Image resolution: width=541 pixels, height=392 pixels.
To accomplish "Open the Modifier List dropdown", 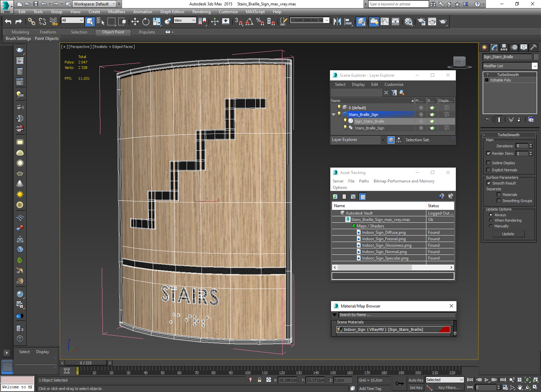I will tap(535, 66).
